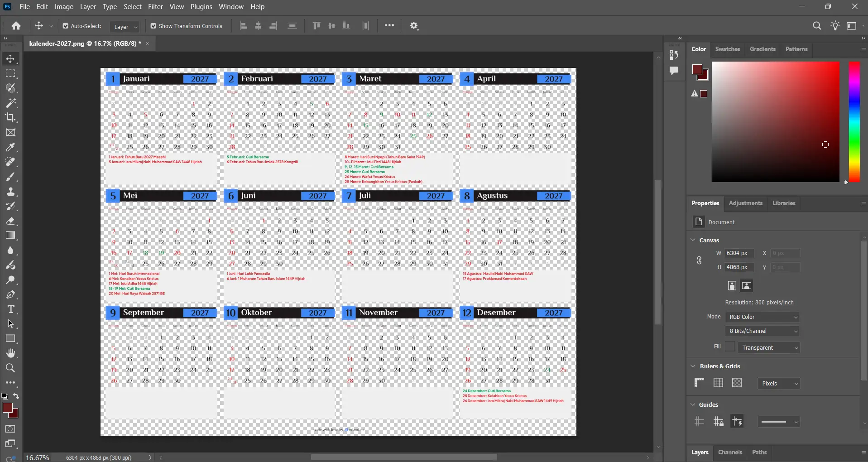The height and width of the screenshot is (462, 868).
Task: Close the kalender-2027.png document tab
Action: point(148,43)
